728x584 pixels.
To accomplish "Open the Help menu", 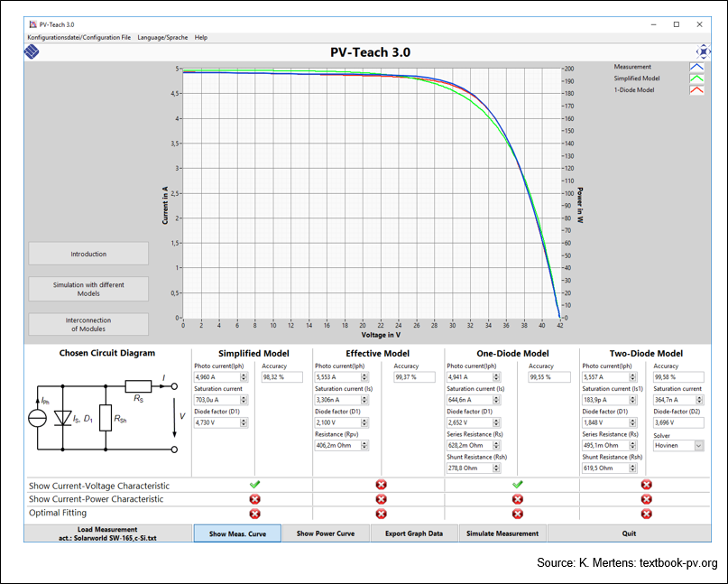I will (x=201, y=38).
